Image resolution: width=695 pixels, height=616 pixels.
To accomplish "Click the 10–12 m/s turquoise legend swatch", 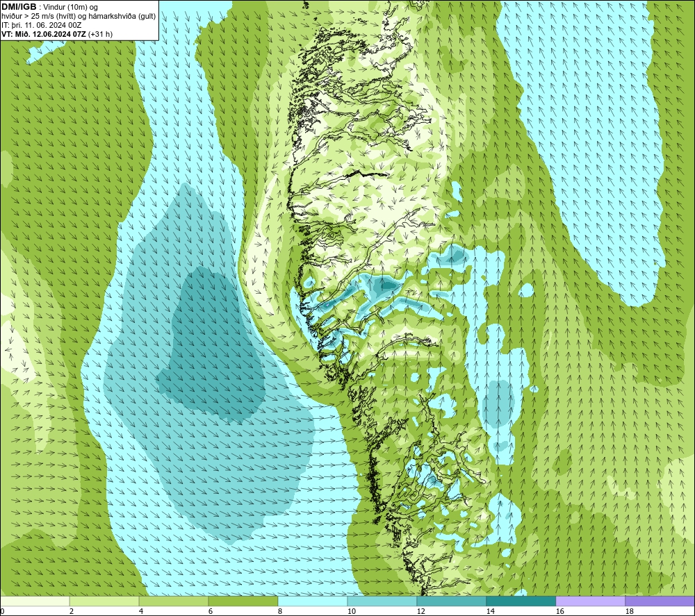I will coord(382,601).
